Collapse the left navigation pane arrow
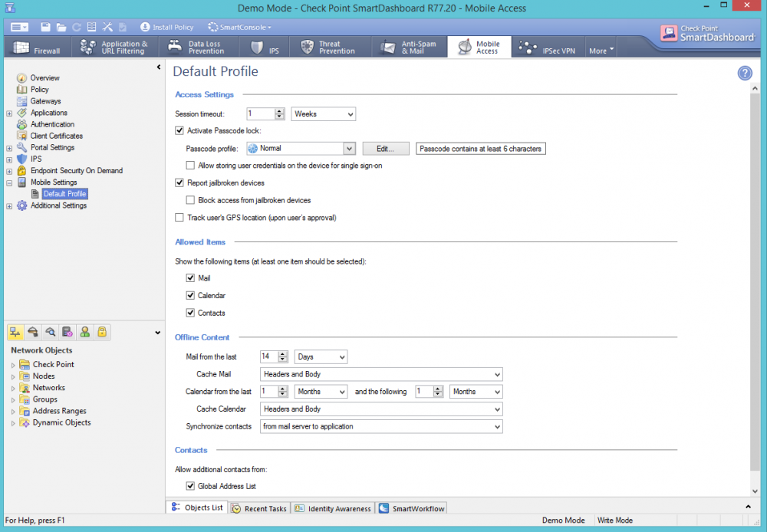767x532 pixels. [x=159, y=67]
